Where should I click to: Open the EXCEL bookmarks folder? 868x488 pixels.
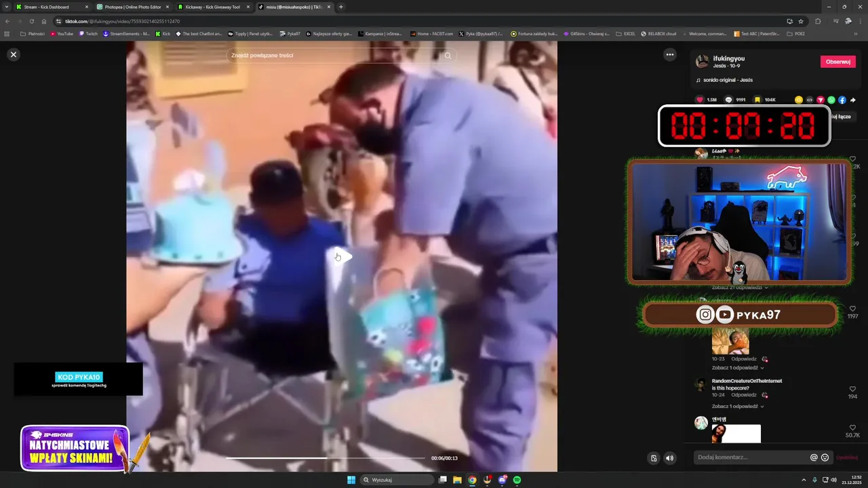coord(626,33)
